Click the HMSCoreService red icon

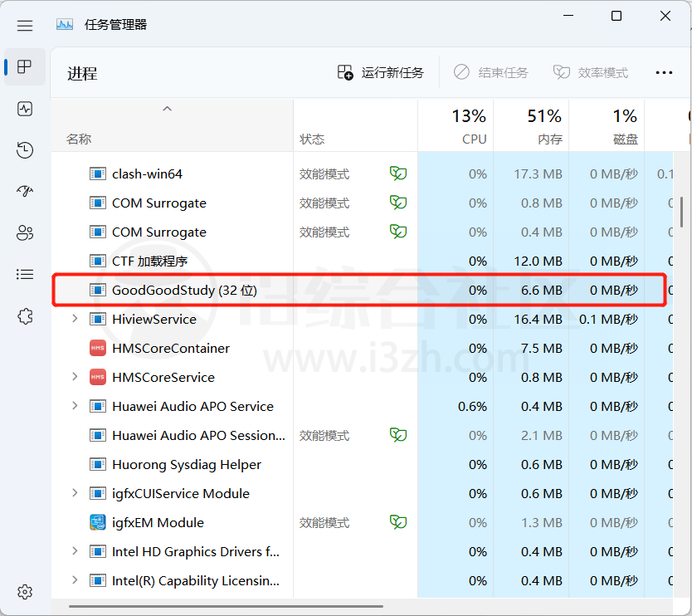tap(98, 377)
